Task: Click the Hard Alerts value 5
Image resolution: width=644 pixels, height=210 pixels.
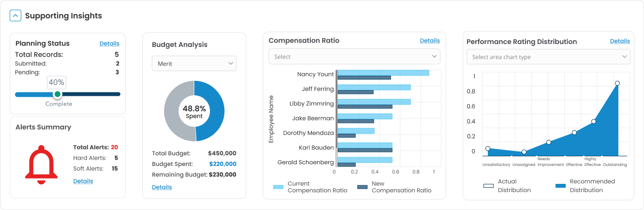Action: tap(116, 158)
